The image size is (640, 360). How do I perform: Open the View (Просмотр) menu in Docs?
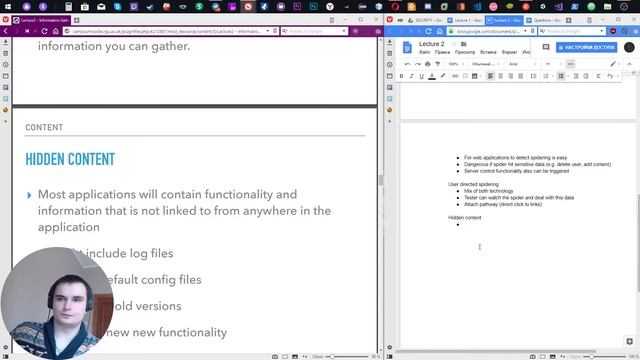pos(465,52)
